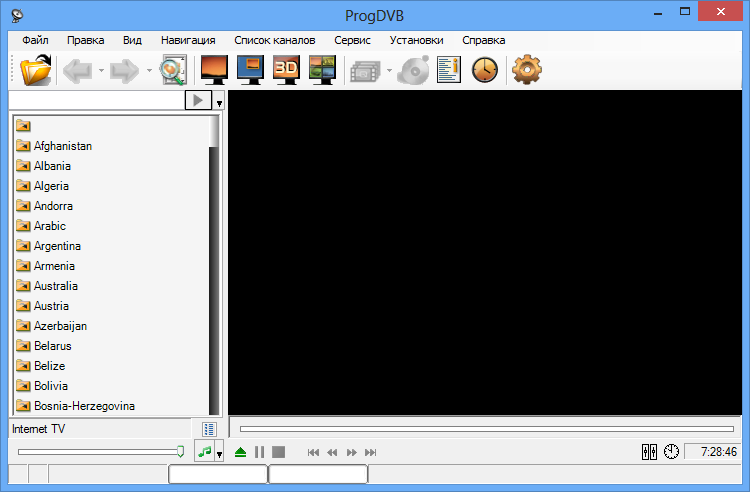Click the channel list vertical scrollbar
Screen dimensions: 750x492
(x=214, y=265)
